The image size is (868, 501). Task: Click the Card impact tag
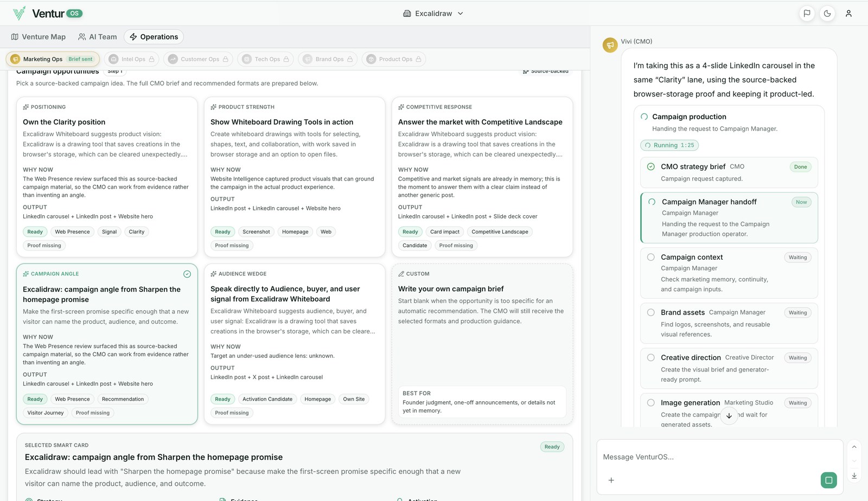[445, 232]
